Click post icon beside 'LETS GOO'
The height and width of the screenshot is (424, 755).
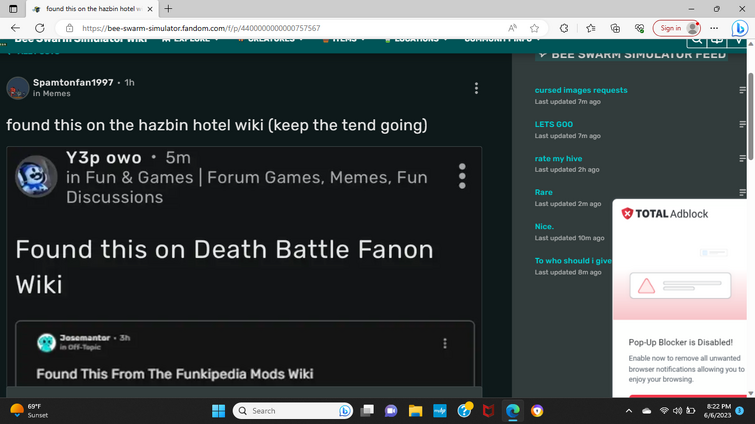pos(742,124)
